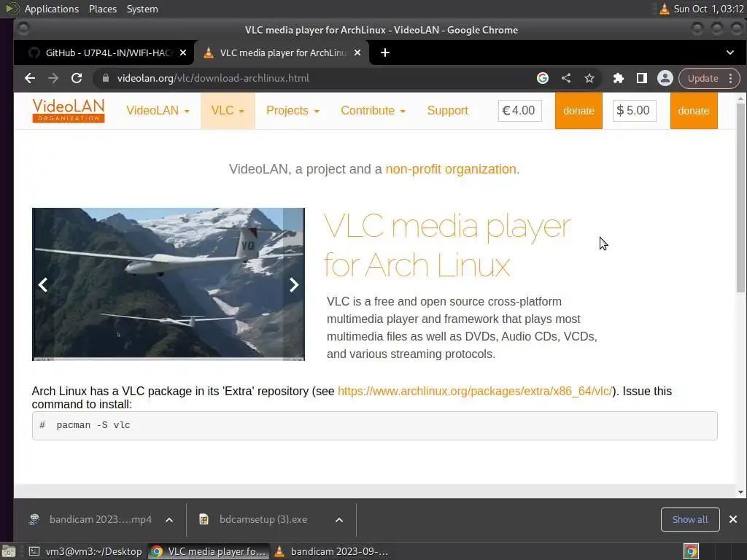The height and width of the screenshot is (560, 747).
Task: Expand bdcamsetup exe download options
Action: coord(339,519)
